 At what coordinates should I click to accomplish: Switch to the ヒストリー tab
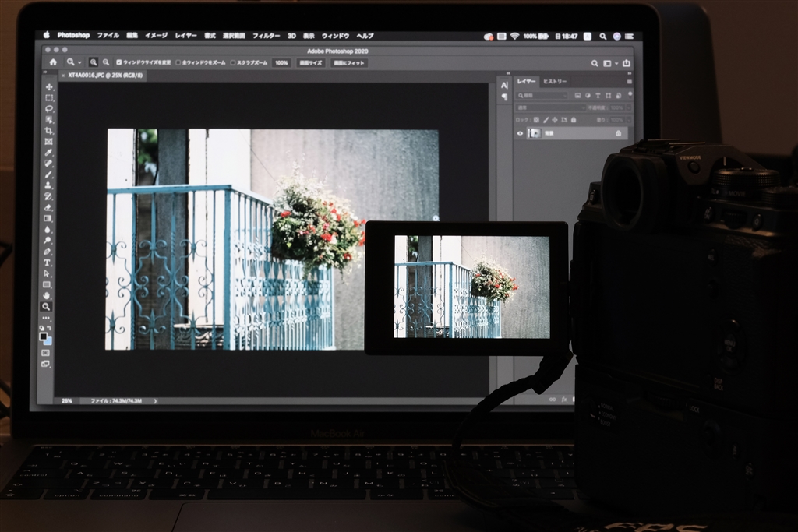coord(555,81)
